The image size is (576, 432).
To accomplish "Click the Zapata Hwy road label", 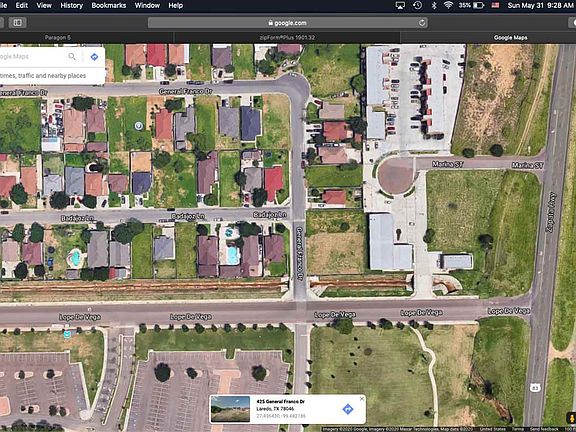I will [550, 212].
